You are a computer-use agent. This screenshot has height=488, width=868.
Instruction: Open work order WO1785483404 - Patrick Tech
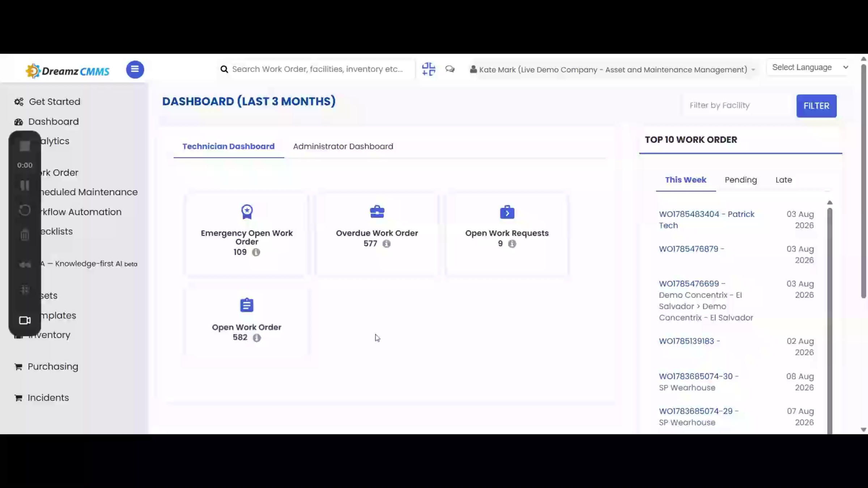[x=707, y=220]
